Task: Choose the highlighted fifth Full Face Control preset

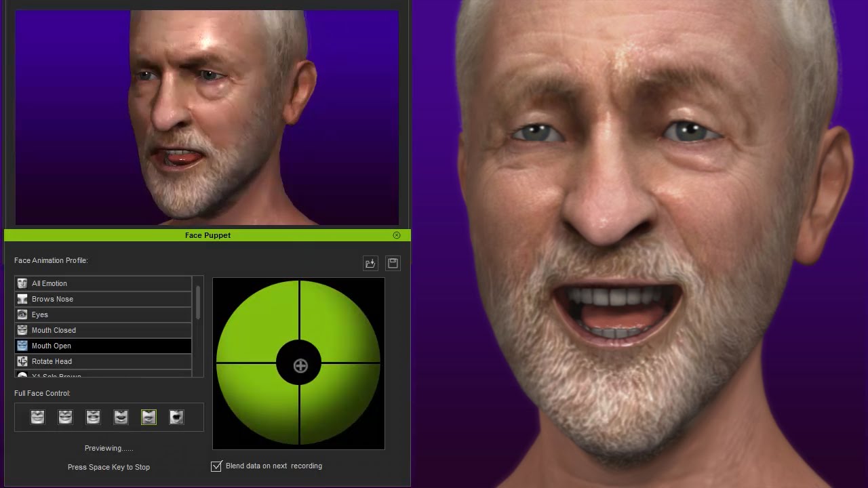Action: [149, 417]
